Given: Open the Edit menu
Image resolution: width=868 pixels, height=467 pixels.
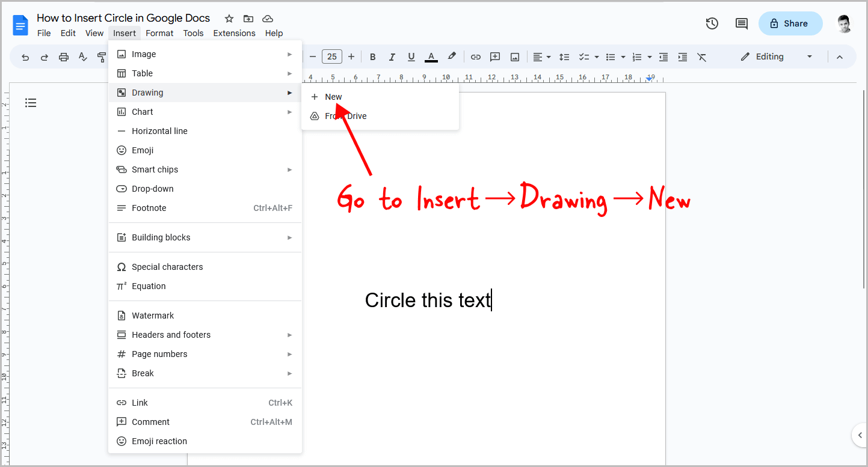Looking at the screenshot, I should (68, 33).
